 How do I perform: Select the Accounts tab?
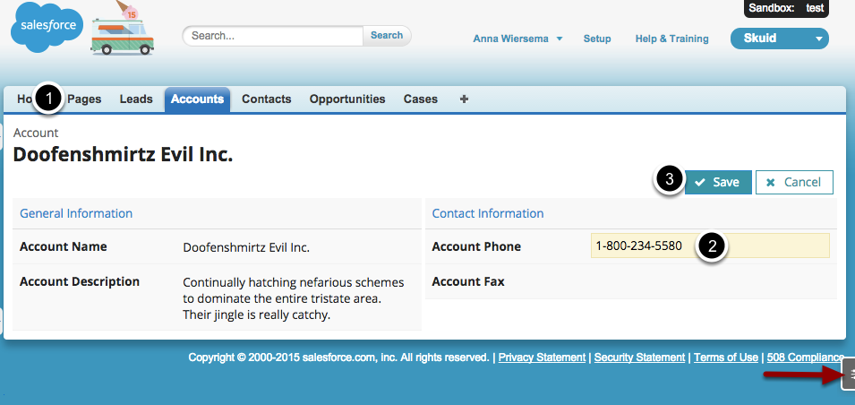[x=197, y=99]
